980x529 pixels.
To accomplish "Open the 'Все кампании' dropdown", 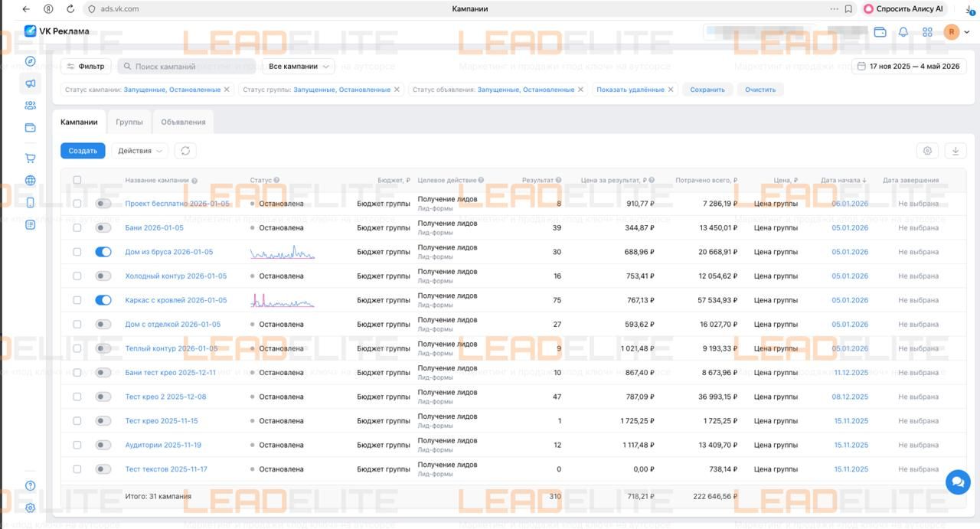I will coord(298,67).
